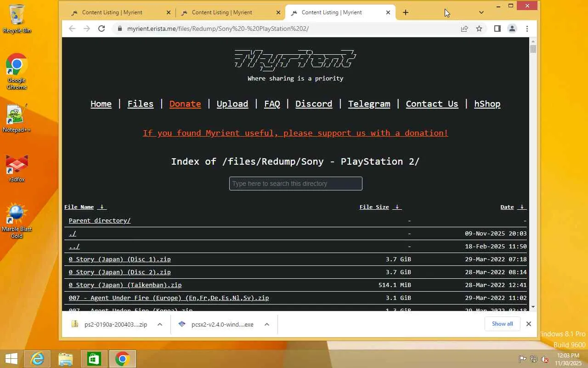The width and height of the screenshot is (588, 368).
Task: Click the donation support banner link
Action: [295, 133]
